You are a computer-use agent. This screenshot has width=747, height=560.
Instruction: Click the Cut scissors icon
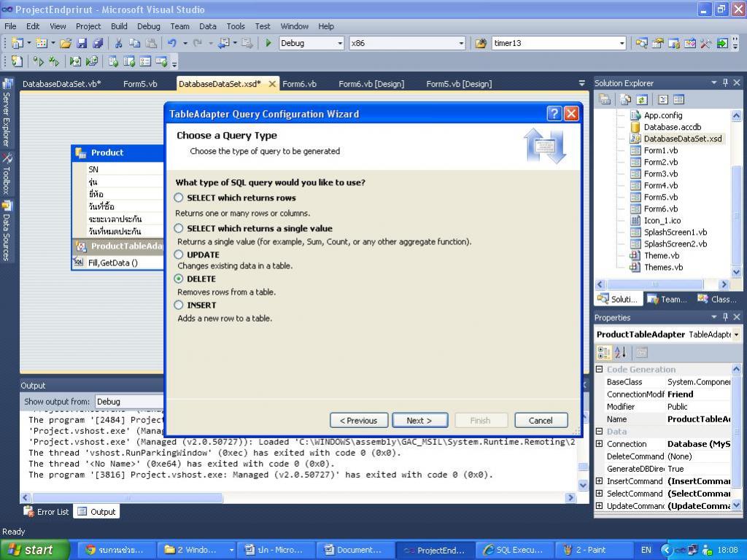click(120, 43)
